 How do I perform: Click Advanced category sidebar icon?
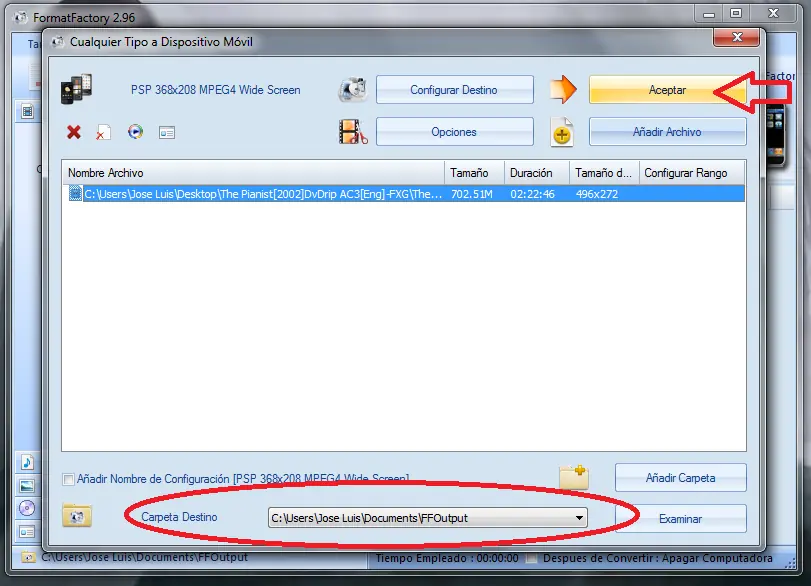[27, 531]
